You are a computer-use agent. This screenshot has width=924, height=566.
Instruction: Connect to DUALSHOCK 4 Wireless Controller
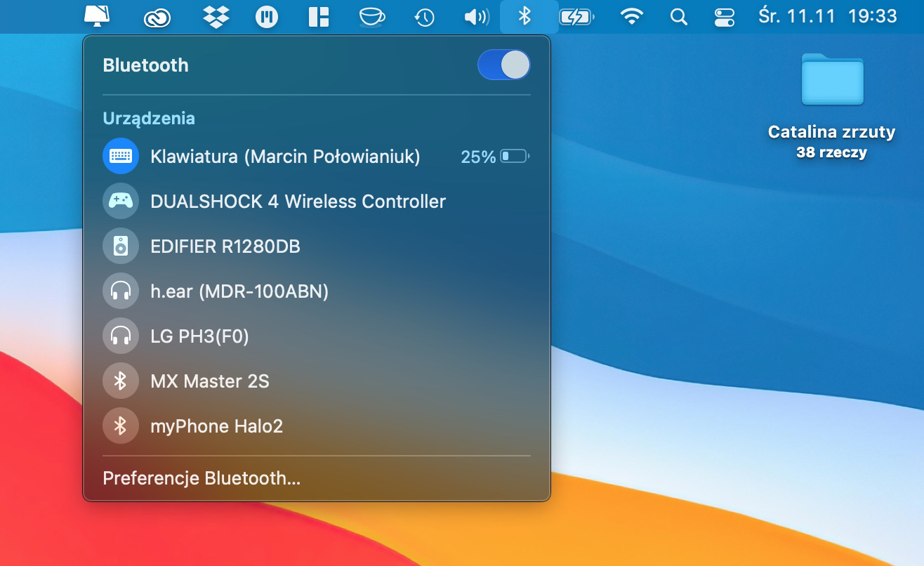[x=298, y=202]
